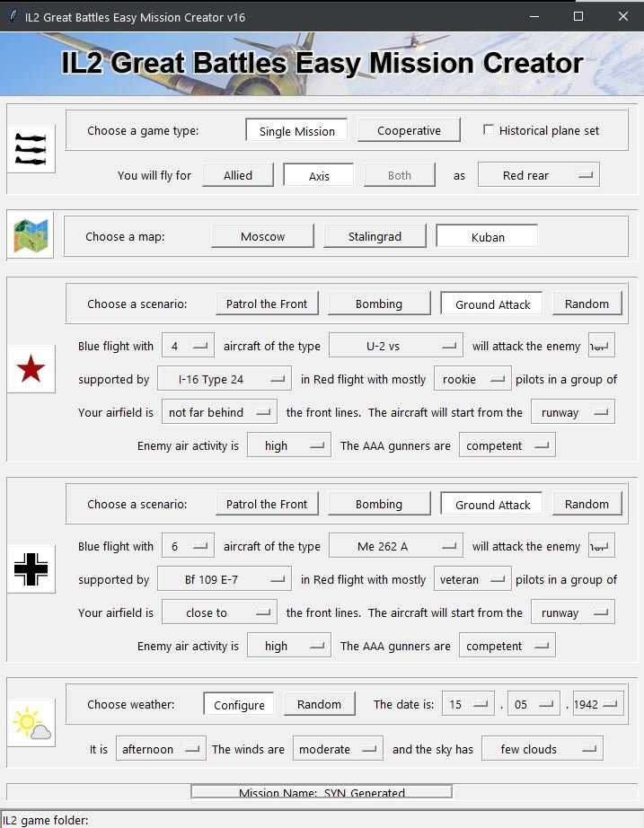644x828 pixels.
Task: Open the day dropdown showing 15
Action: [468, 704]
